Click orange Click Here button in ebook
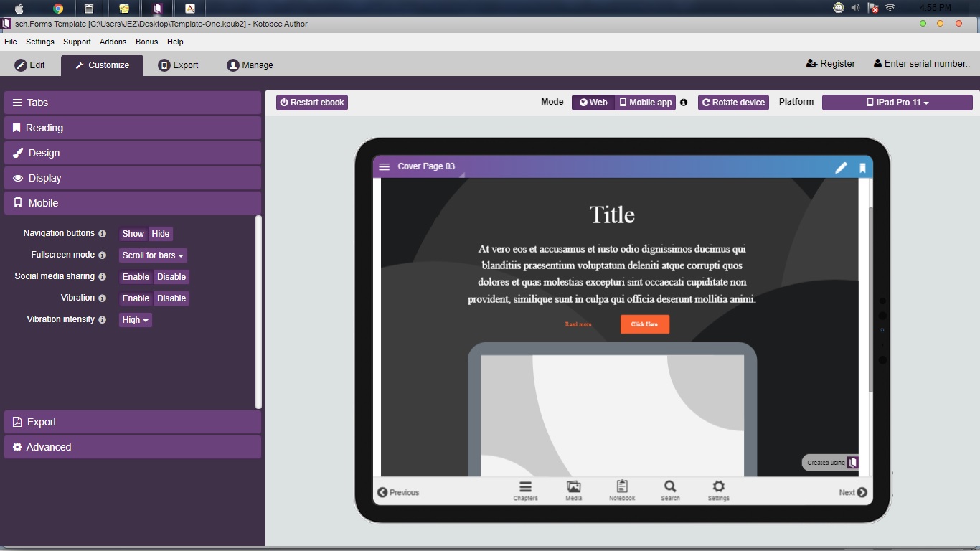 [x=645, y=324]
